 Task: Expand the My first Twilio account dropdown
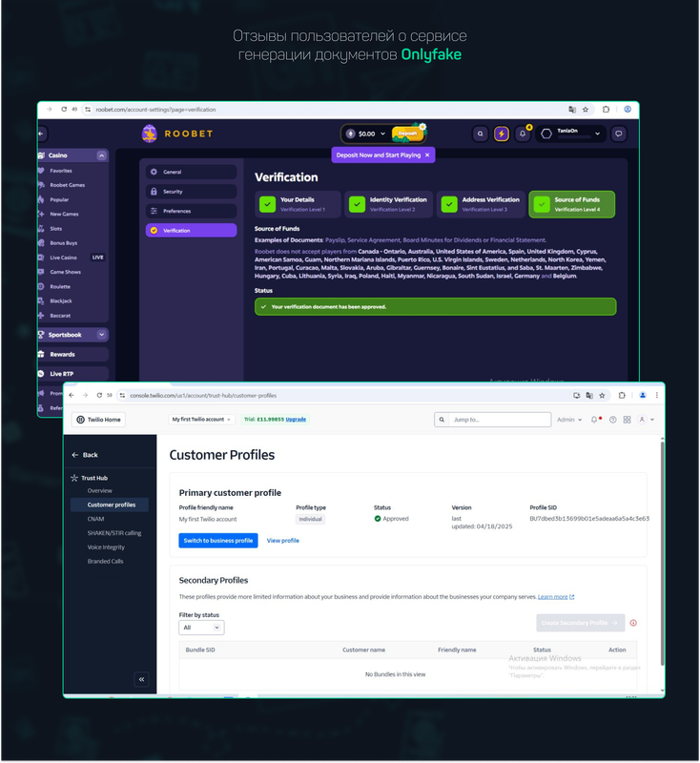tap(199, 420)
